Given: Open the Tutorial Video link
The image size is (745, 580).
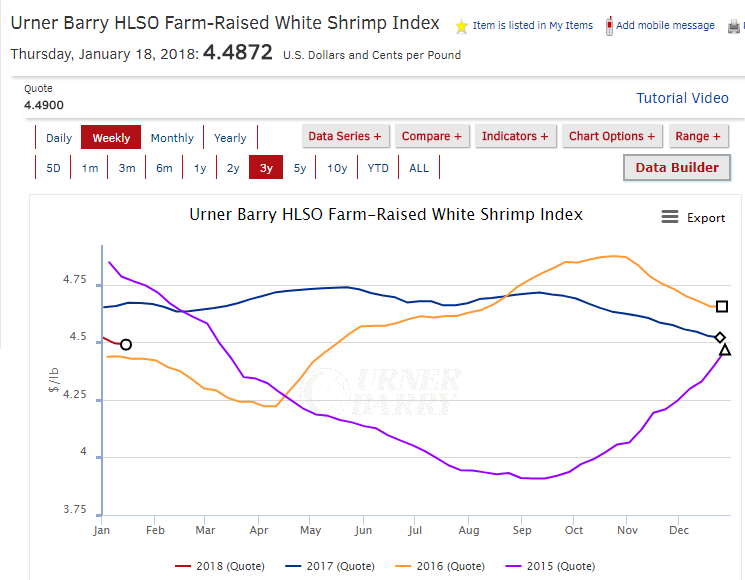Looking at the screenshot, I should coord(682,98).
